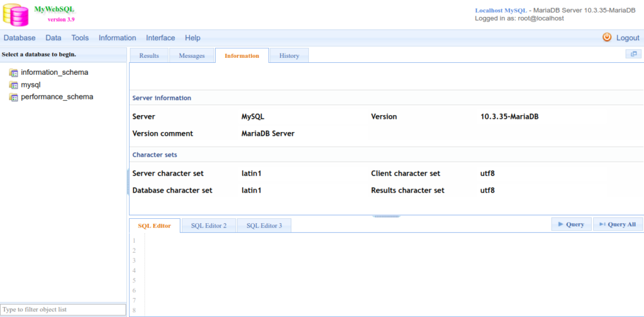Click the Character sets heading
The height and width of the screenshot is (317, 644).
[x=155, y=155]
